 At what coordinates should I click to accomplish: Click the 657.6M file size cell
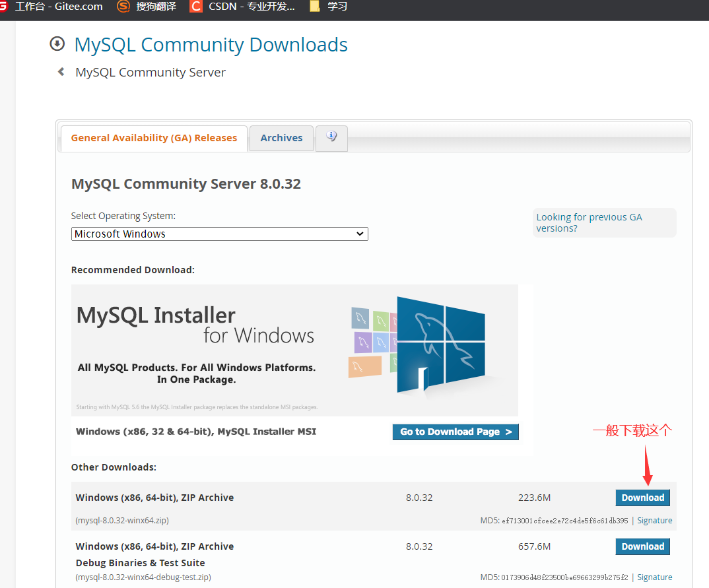(x=534, y=546)
